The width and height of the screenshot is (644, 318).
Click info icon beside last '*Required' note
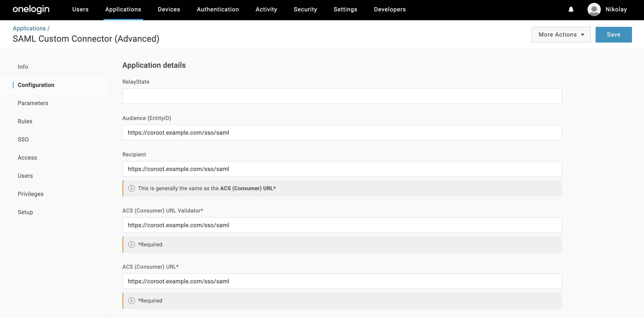coord(132,300)
